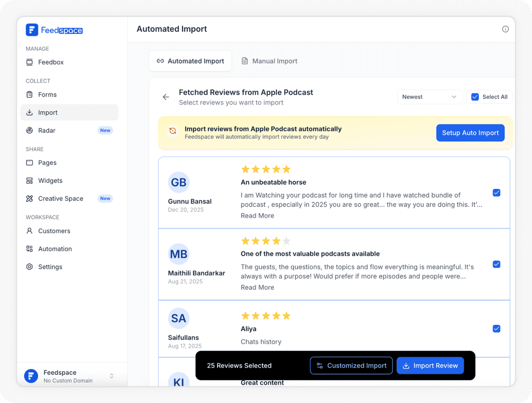The image size is (532, 403).
Task: Open Pages in the sidebar
Action: point(69,163)
